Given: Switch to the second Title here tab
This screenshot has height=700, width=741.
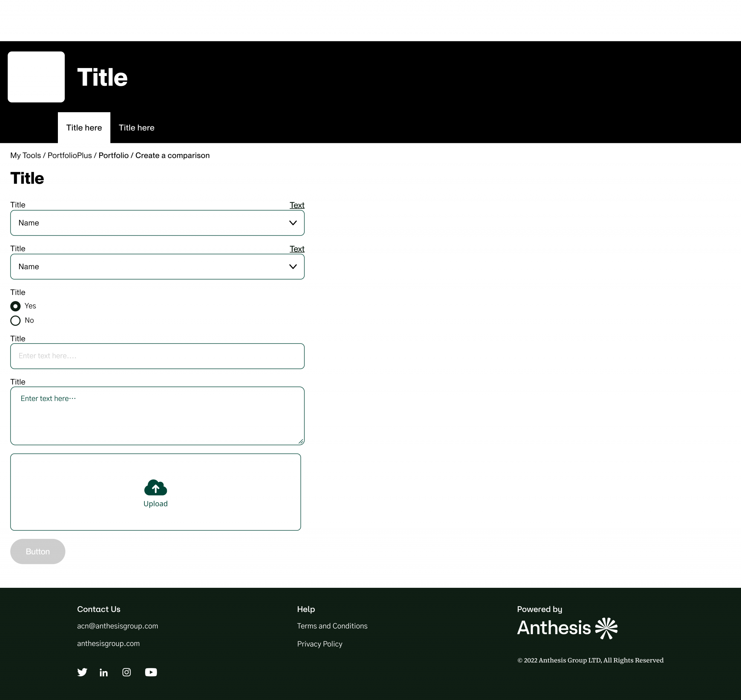Looking at the screenshot, I should click(x=136, y=128).
